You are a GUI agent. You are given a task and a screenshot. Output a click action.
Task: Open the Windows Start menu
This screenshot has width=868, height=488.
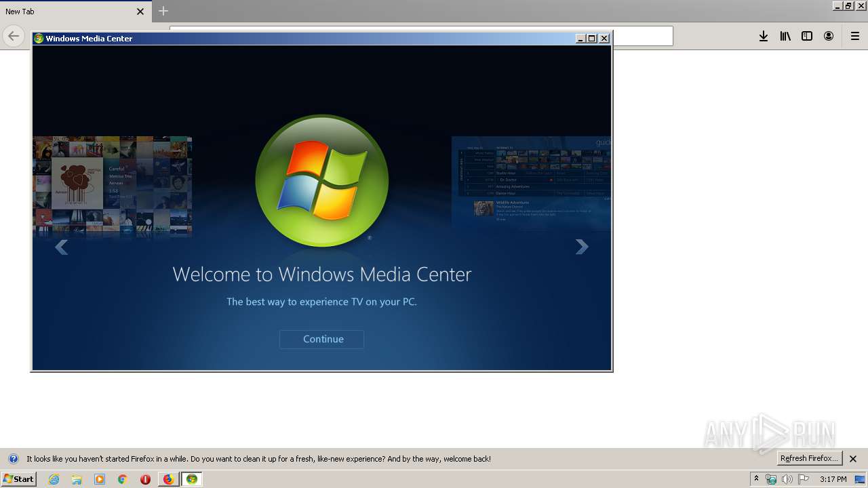click(19, 479)
